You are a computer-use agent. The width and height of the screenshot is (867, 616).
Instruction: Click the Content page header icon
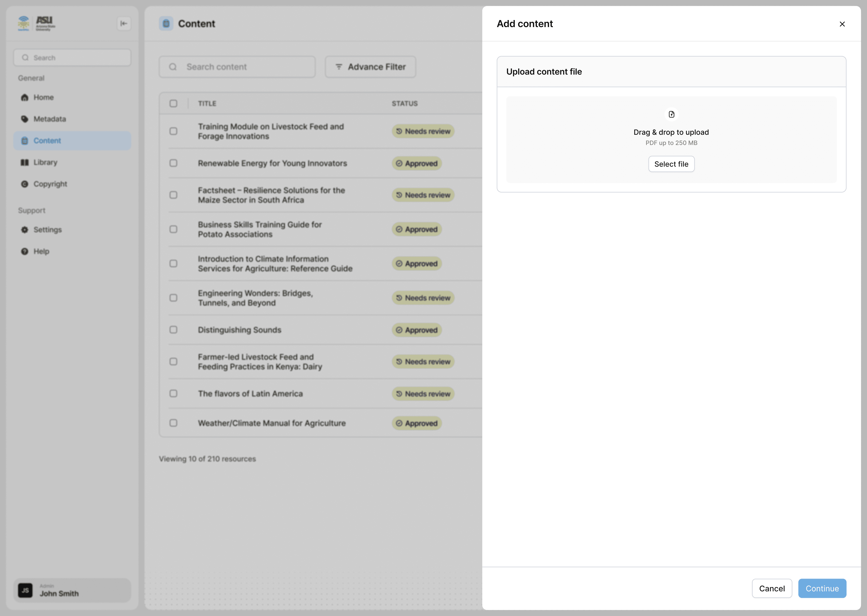pos(166,23)
